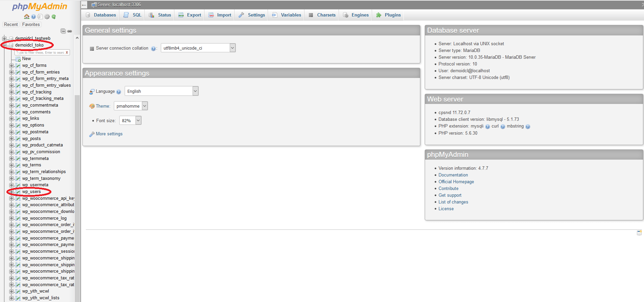Expand the wp_yith_wcwl table node
This screenshot has width=644, height=302.
pos(11,291)
